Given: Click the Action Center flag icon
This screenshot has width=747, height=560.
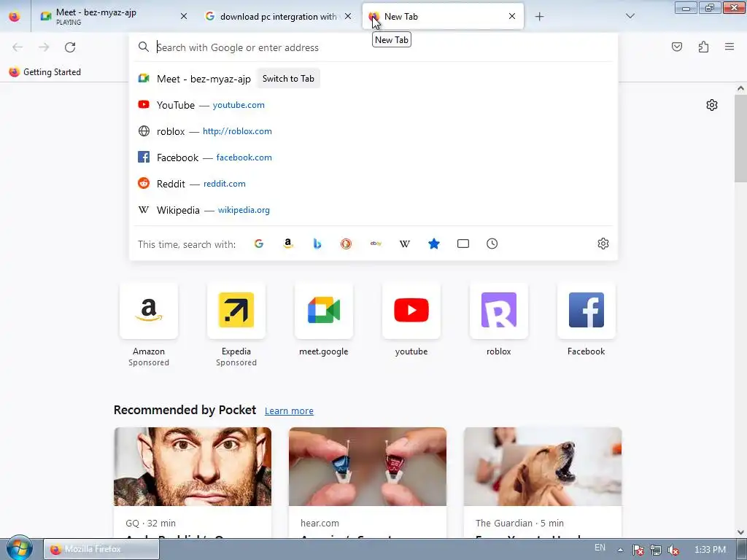Looking at the screenshot, I should 638,550.
